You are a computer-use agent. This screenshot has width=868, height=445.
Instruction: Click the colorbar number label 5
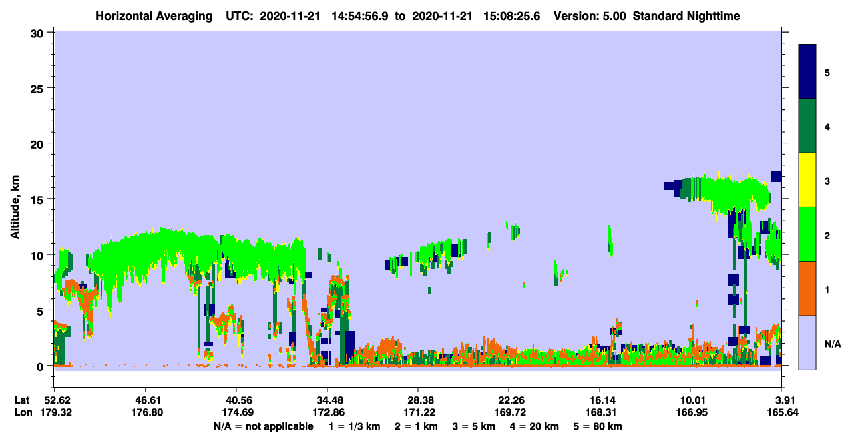click(827, 73)
